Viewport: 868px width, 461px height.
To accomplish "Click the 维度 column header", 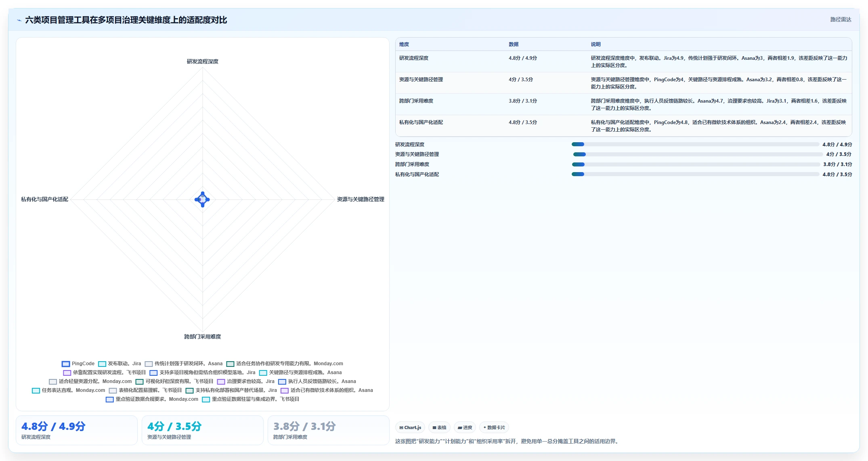I will 404,44.
